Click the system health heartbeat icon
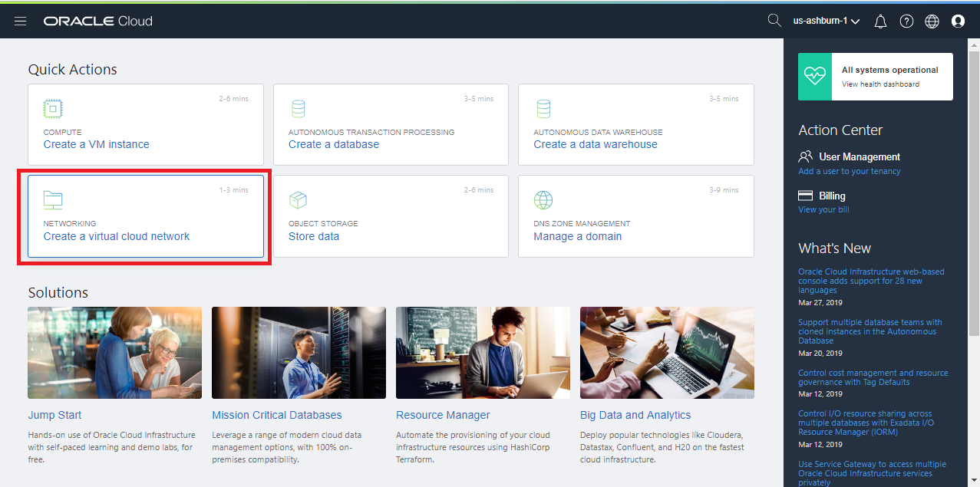Image resolution: width=980 pixels, height=487 pixels. click(814, 77)
